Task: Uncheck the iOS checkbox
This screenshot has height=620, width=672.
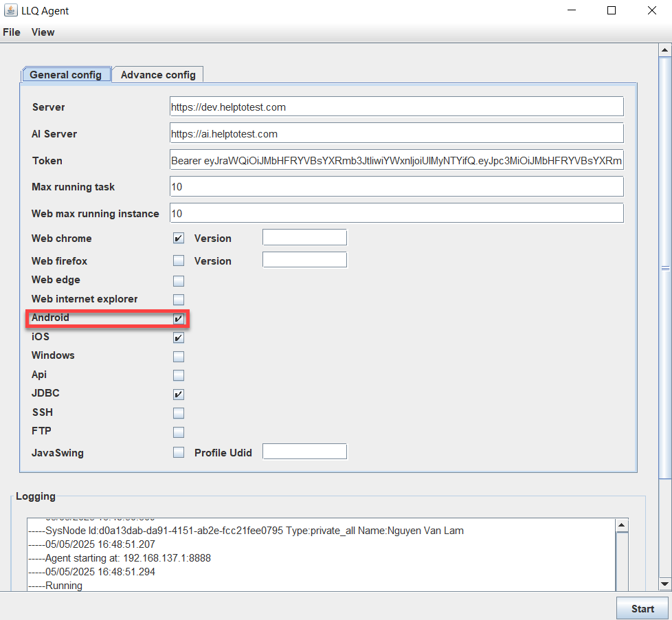Action: click(179, 337)
